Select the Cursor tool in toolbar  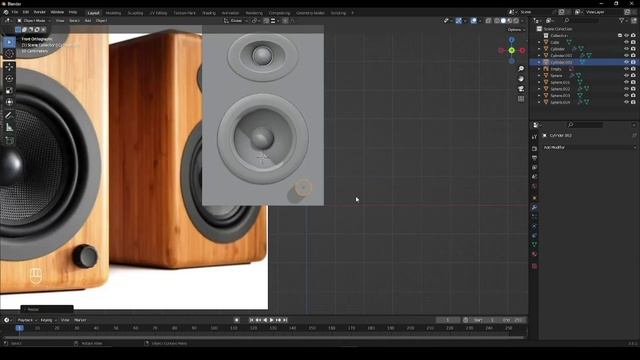pos(9,53)
